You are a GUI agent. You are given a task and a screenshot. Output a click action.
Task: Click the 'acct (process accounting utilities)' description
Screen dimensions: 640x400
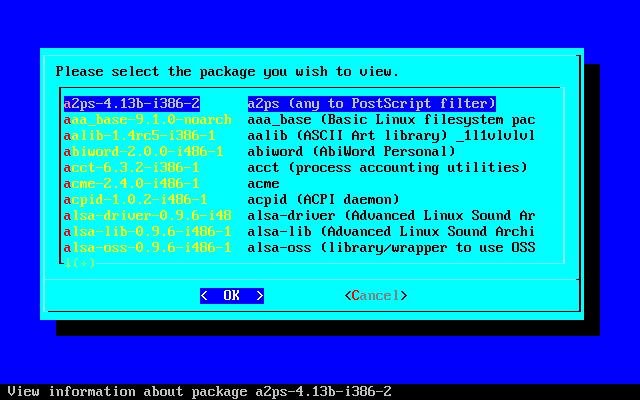pos(387,167)
